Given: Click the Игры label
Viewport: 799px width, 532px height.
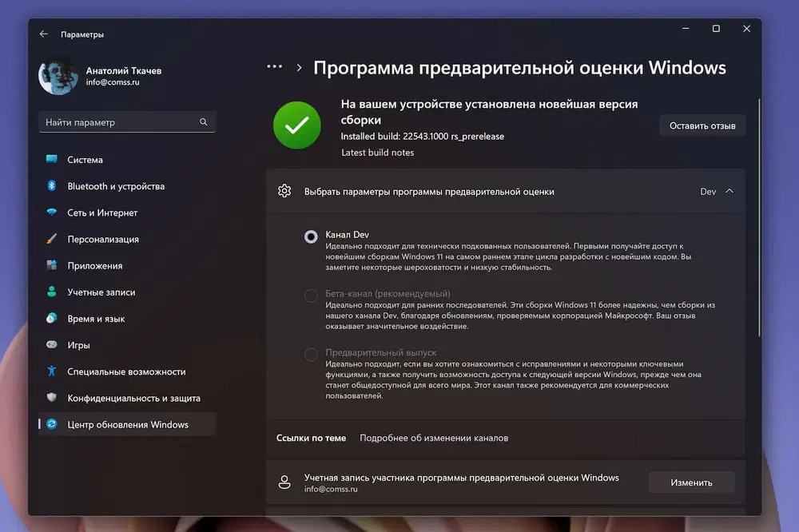Looking at the screenshot, I should click(x=78, y=345).
